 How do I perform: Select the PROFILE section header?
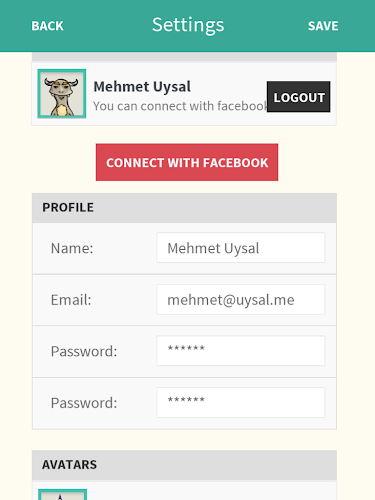(x=184, y=208)
